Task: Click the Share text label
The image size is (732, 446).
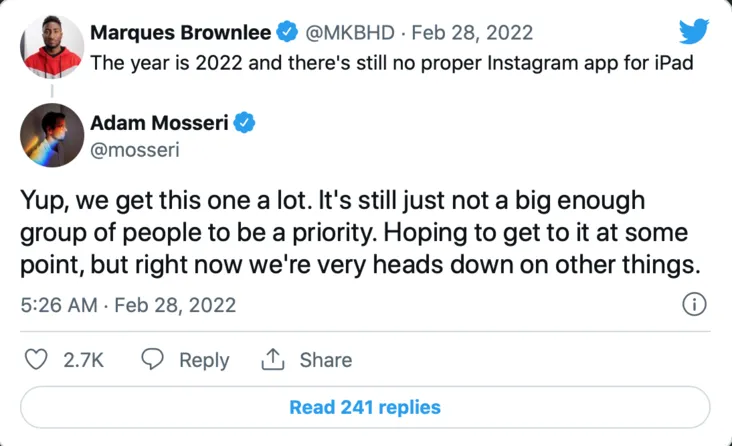Action: tap(325, 360)
